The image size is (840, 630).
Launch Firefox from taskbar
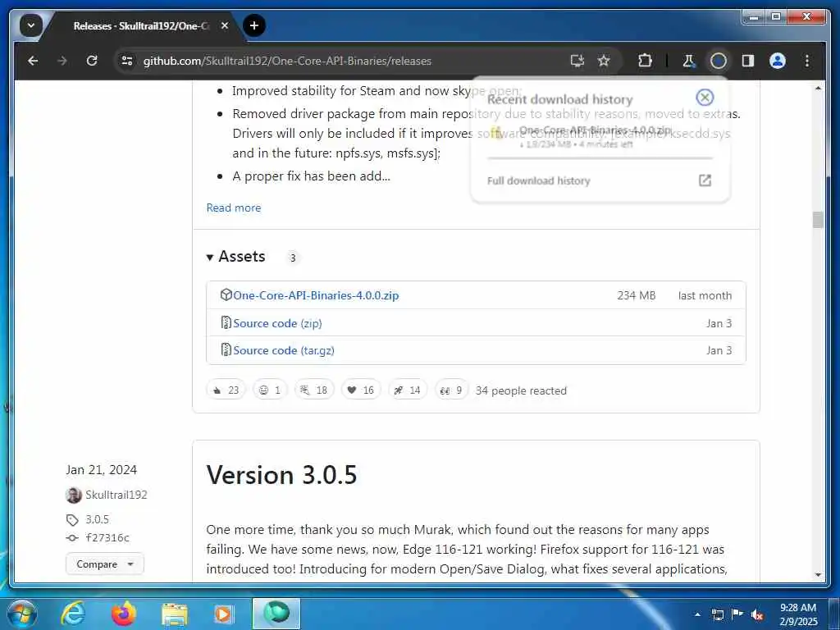123,614
